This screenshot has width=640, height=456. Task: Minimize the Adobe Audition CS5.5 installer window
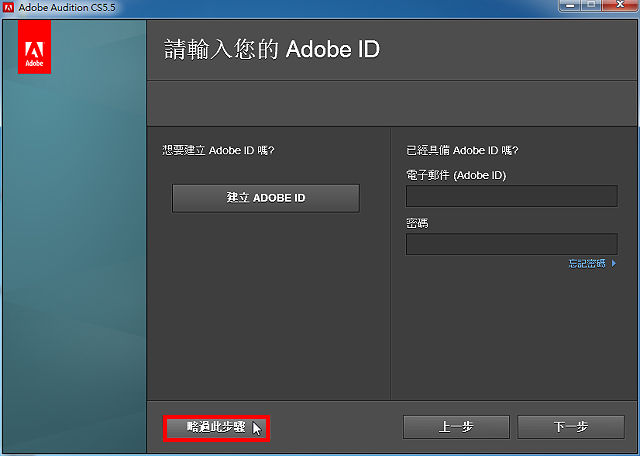(x=570, y=5)
